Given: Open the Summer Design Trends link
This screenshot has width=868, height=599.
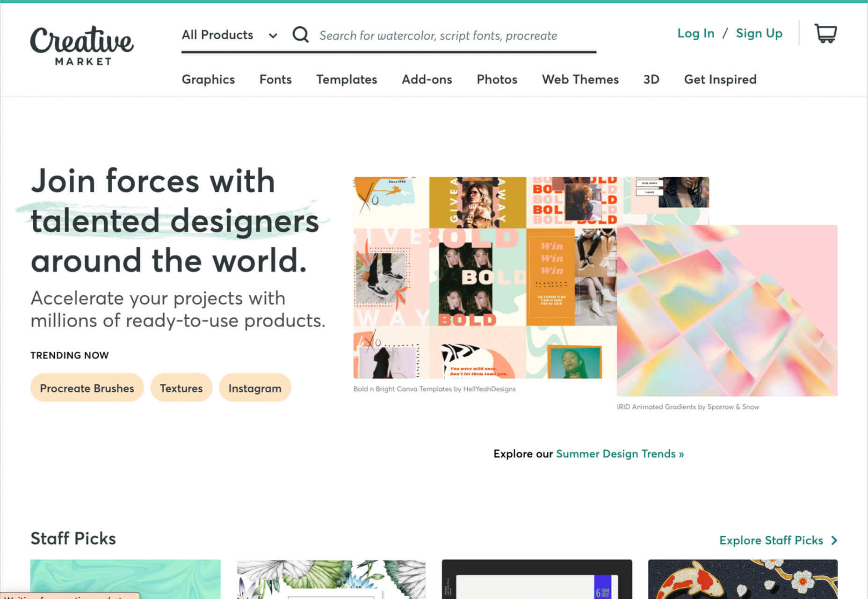Looking at the screenshot, I should (x=619, y=453).
